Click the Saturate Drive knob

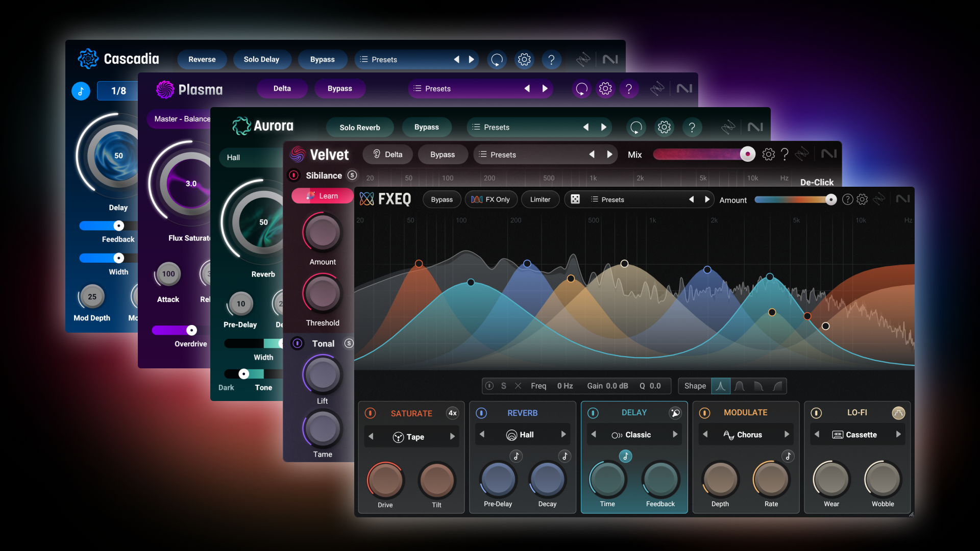pos(385,481)
